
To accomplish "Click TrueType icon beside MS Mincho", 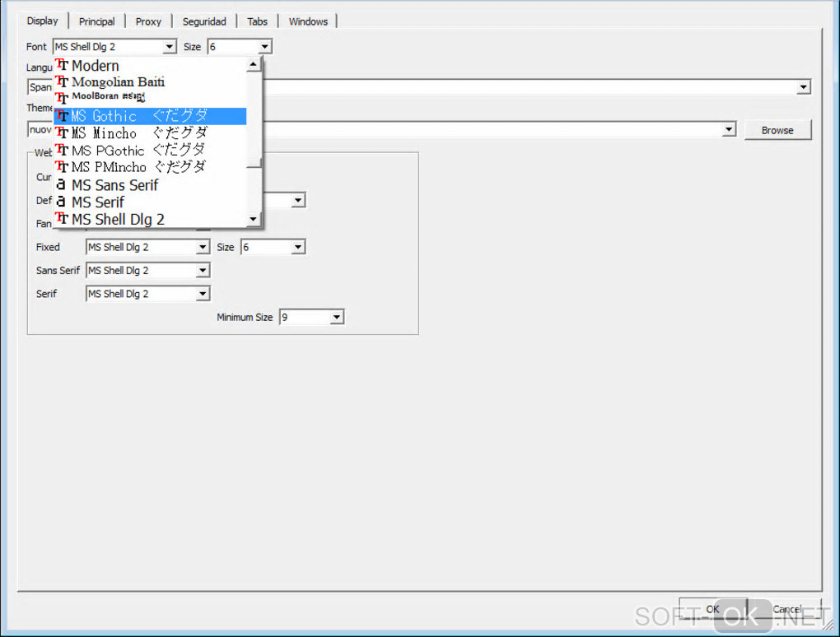I will [62, 133].
